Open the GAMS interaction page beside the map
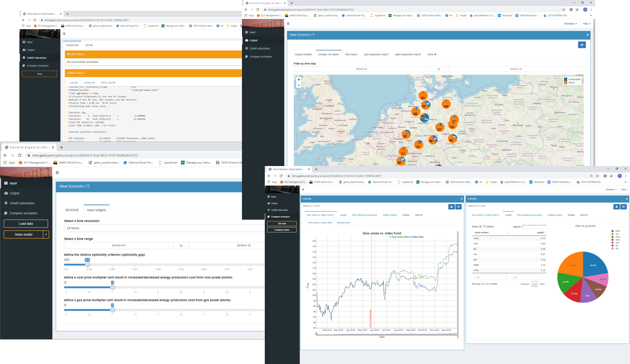This screenshot has width=630, height=364. coord(259,48)
